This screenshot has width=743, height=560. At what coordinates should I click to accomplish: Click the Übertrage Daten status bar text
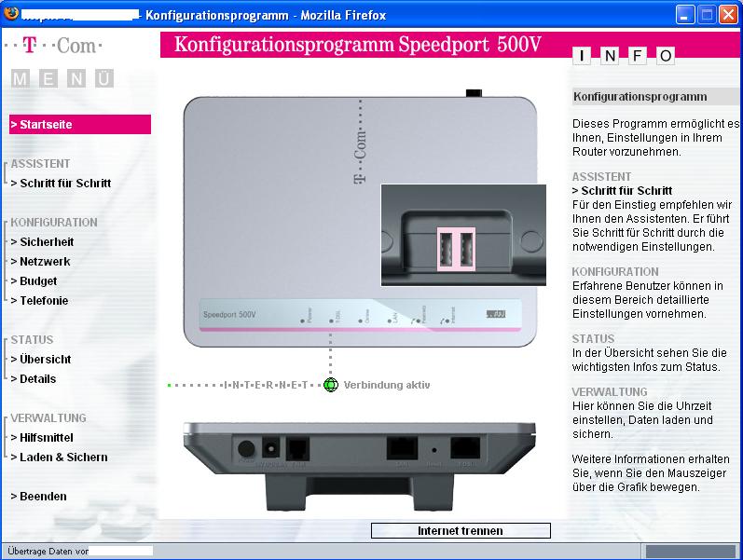click(48, 551)
